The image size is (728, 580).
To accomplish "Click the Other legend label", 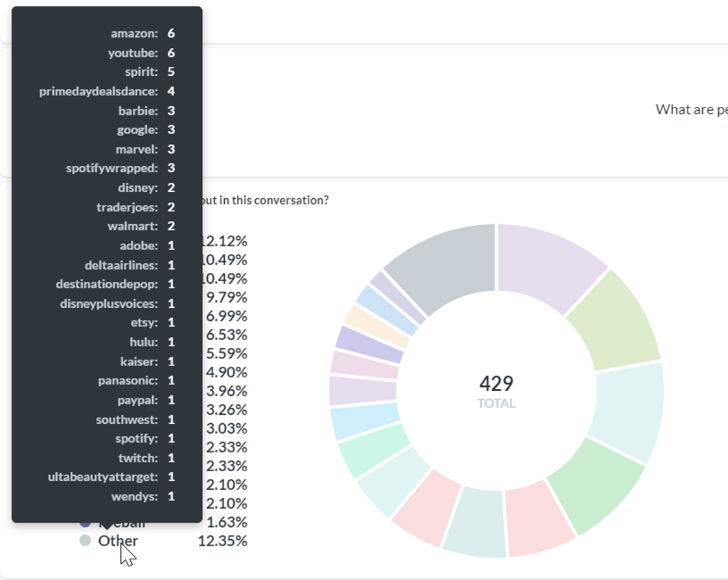I will point(118,540).
